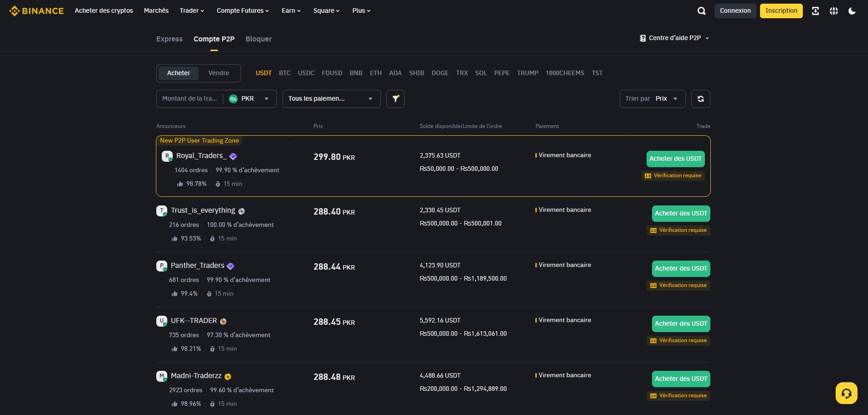Expand the Trader menu
The image size is (868, 415).
[192, 10]
